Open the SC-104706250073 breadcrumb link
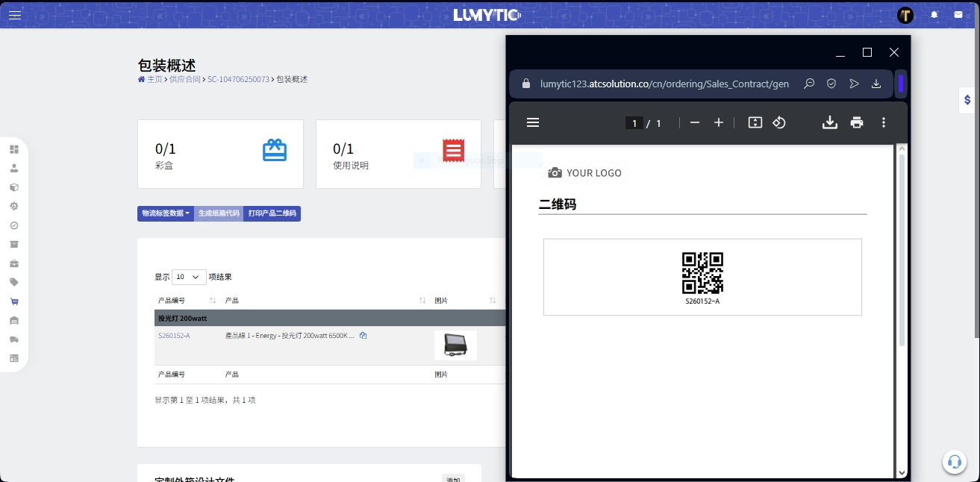 pyautogui.click(x=238, y=79)
